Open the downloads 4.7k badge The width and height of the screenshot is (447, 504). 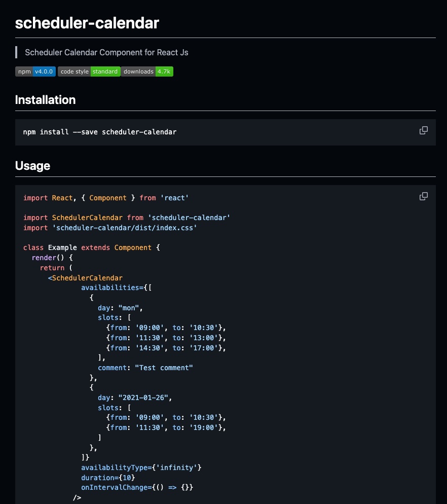click(147, 71)
